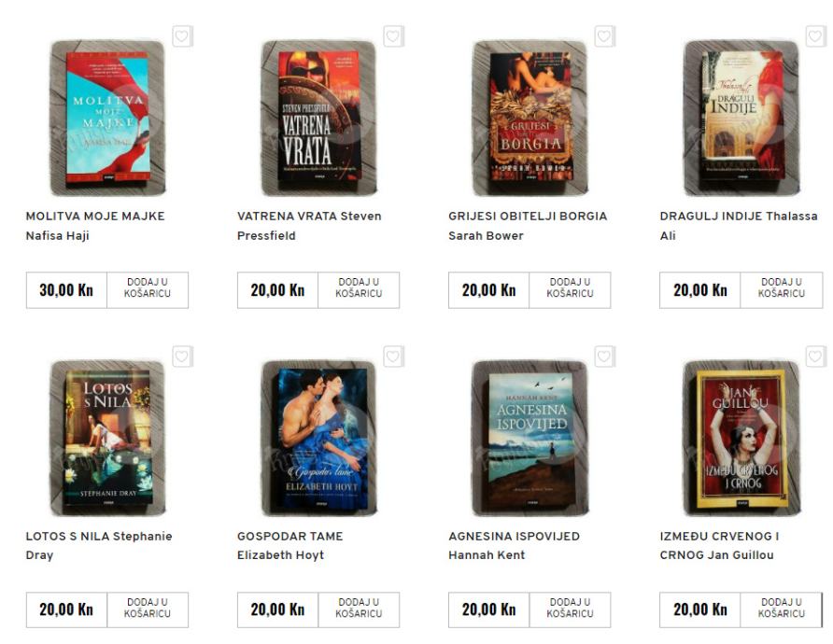Add Grijesi Obitelji Borgia to košarica
The width and height of the screenshot is (833, 644).
pyautogui.click(x=570, y=290)
